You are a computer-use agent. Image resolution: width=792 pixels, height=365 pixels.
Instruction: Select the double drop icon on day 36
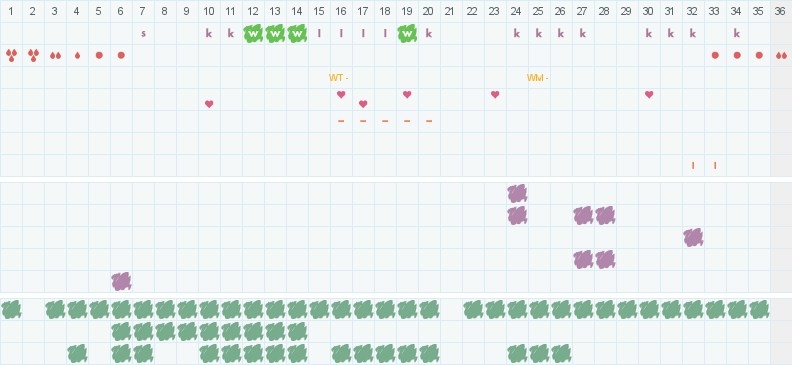click(x=781, y=56)
